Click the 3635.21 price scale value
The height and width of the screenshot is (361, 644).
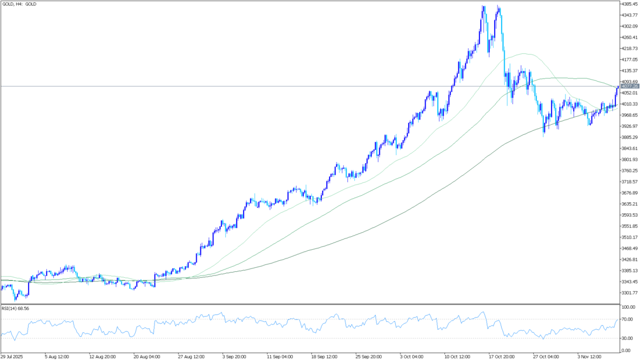click(630, 204)
